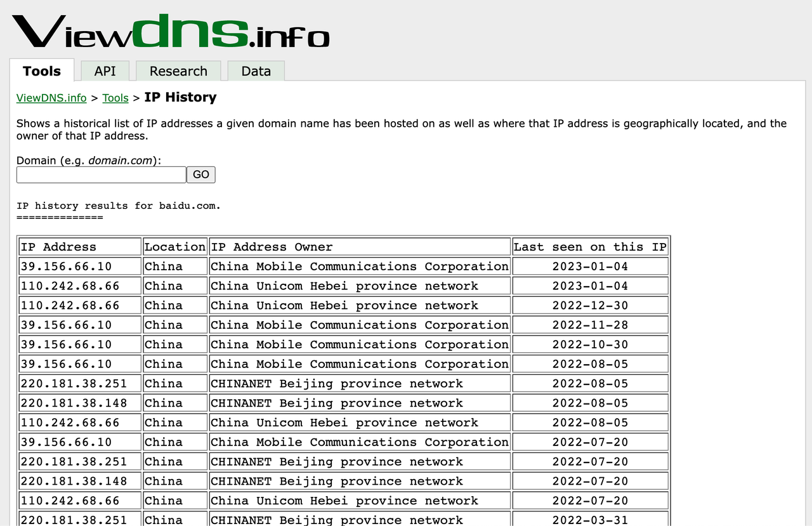This screenshot has width=812, height=526.
Task: Click the date cell 2022-12-30
Action: click(590, 305)
